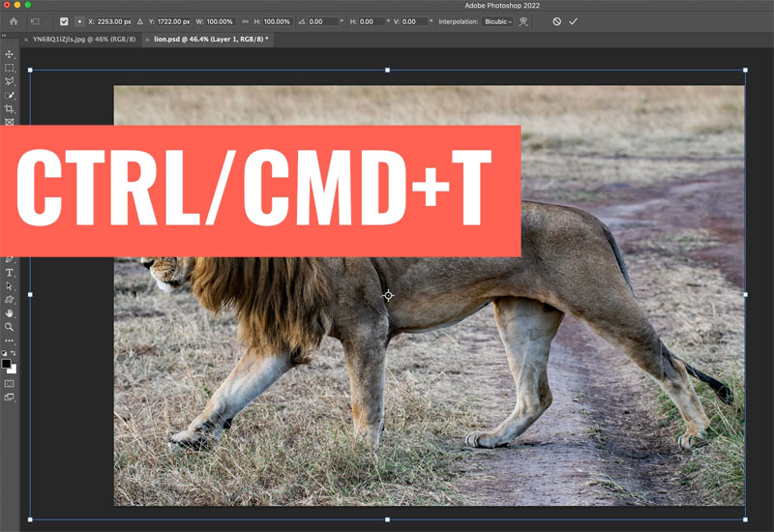The width and height of the screenshot is (774, 532).
Task: Click the top-left transform handle
Action: [x=31, y=70]
